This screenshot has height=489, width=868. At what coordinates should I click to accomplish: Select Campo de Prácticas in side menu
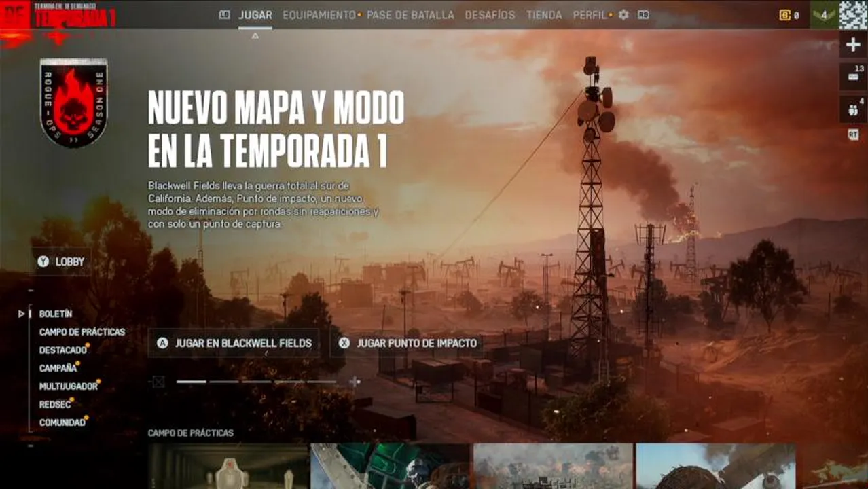pyautogui.click(x=82, y=332)
